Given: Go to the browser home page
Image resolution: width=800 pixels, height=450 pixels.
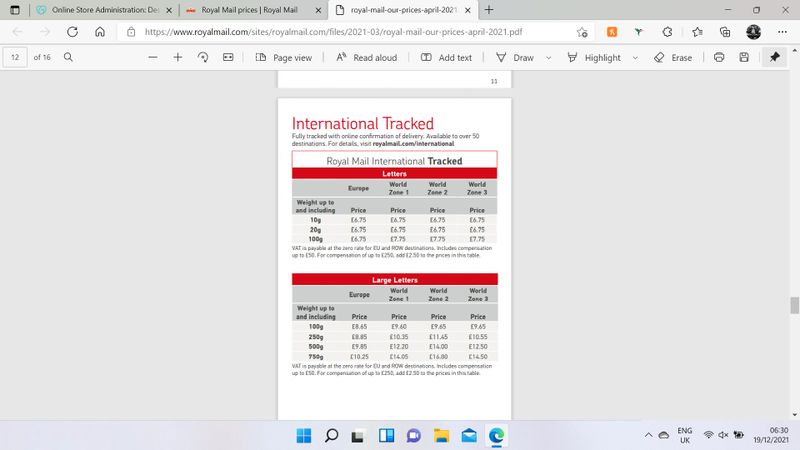Looking at the screenshot, I should 100,32.
